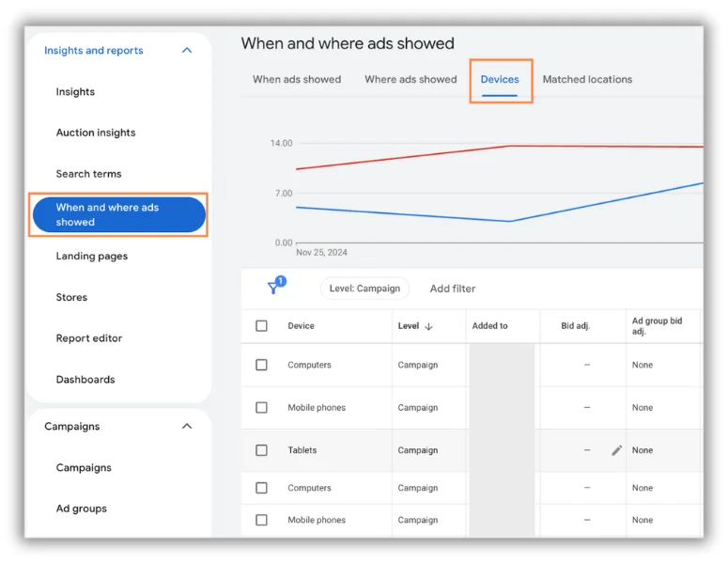The width and height of the screenshot is (728, 564).
Task: Select When and where ads showed item
Action: tap(119, 214)
